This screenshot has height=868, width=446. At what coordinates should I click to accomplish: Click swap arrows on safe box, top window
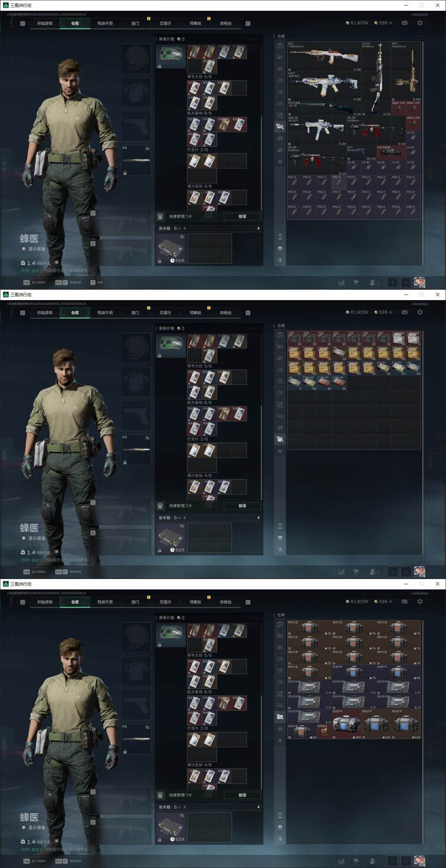point(182,237)
